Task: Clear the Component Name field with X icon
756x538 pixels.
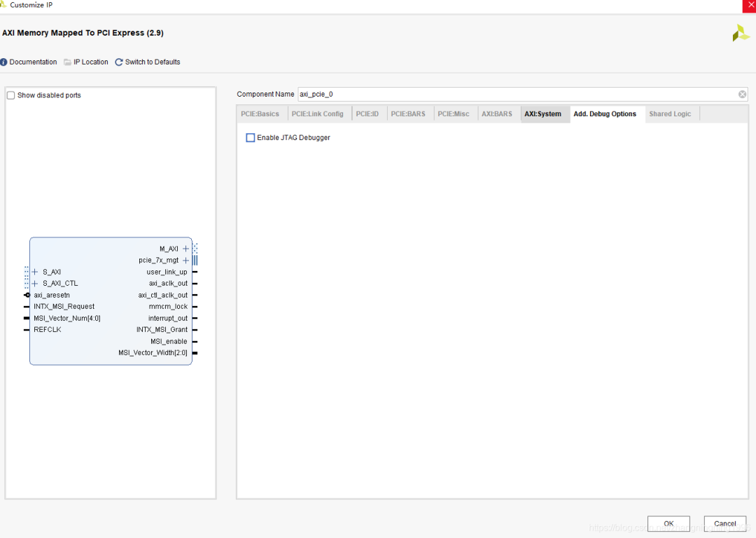Action: [742, 94]
